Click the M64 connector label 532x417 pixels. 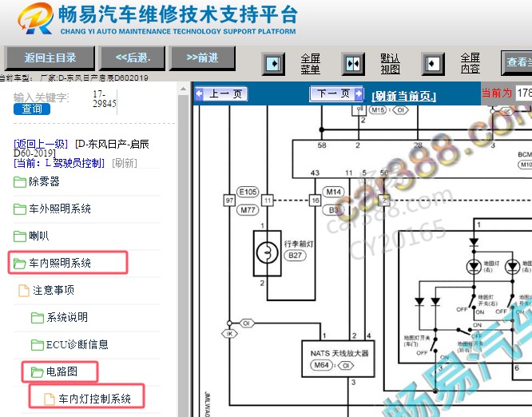point(321,365)
